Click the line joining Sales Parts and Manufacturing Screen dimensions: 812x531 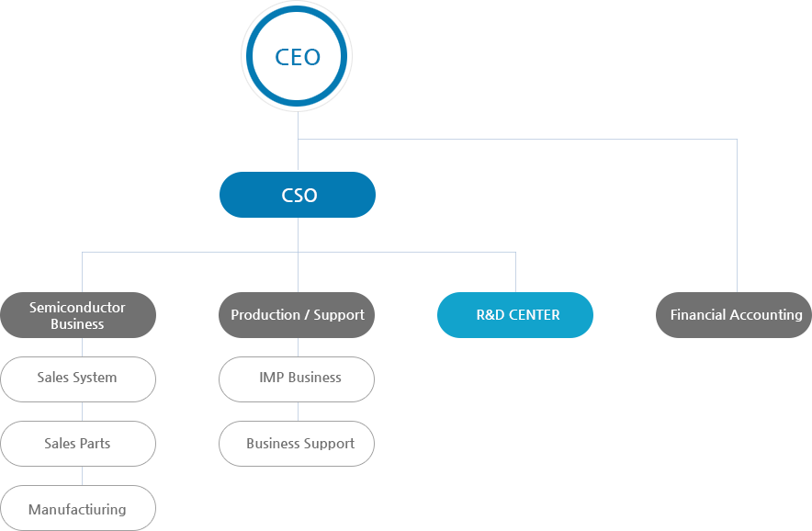click(83, 476)
